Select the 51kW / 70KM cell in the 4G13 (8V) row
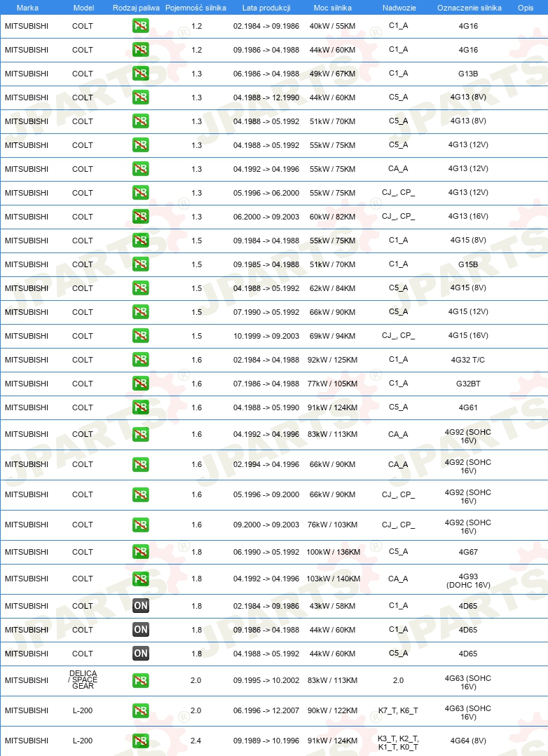Screen dimensions: 548x756 333,121
